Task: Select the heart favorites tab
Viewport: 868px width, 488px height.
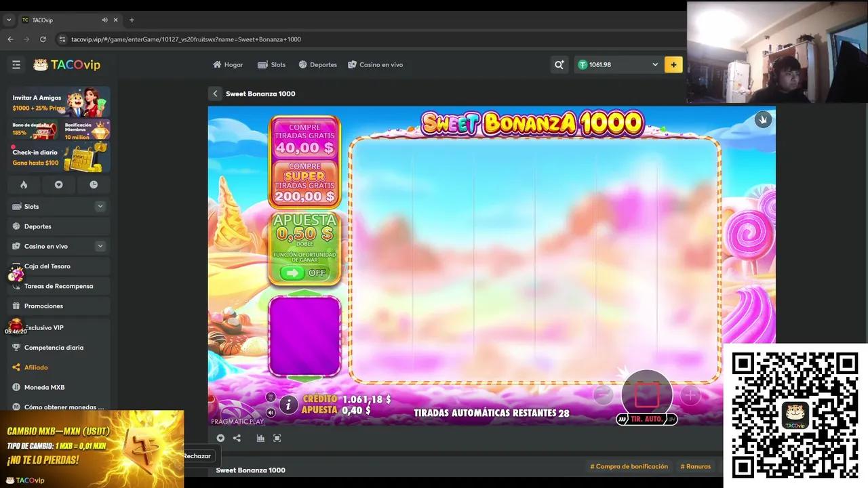Action: [58, 184]
